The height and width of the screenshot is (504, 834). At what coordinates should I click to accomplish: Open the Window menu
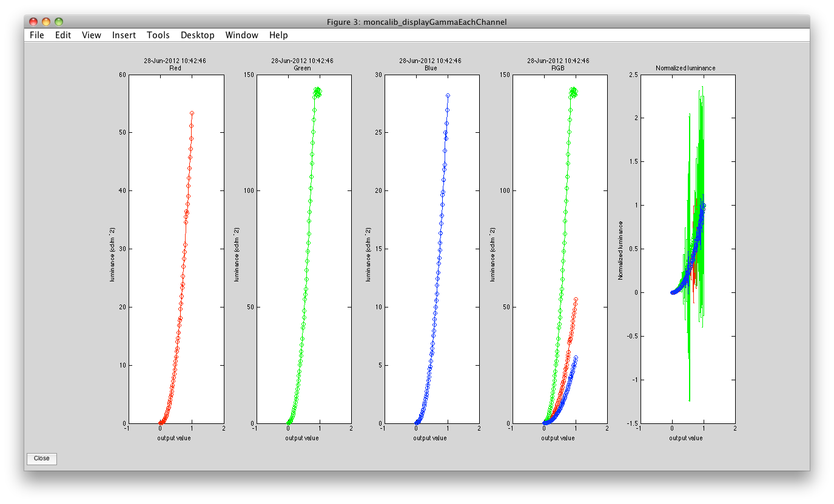[241, 35]
